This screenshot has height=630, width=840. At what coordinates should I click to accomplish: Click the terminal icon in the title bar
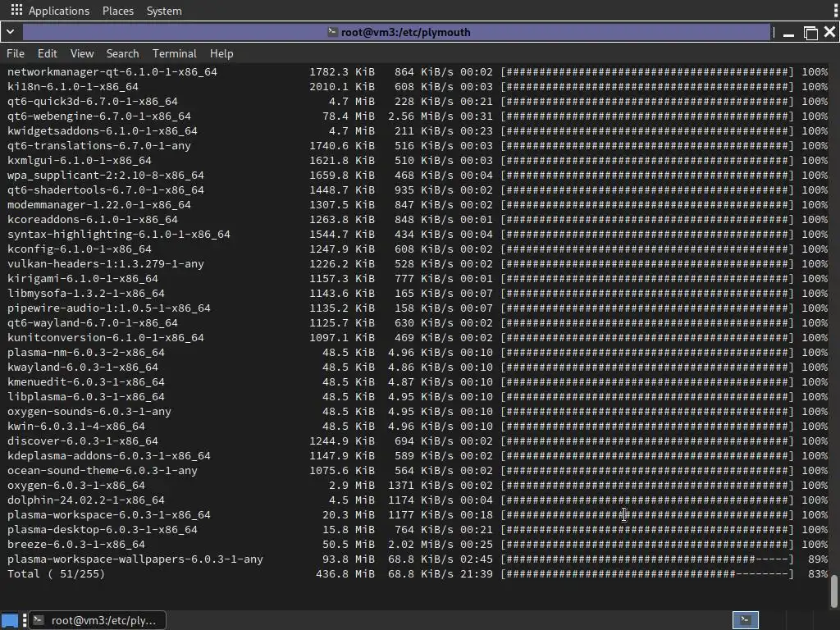click(332, 32)
